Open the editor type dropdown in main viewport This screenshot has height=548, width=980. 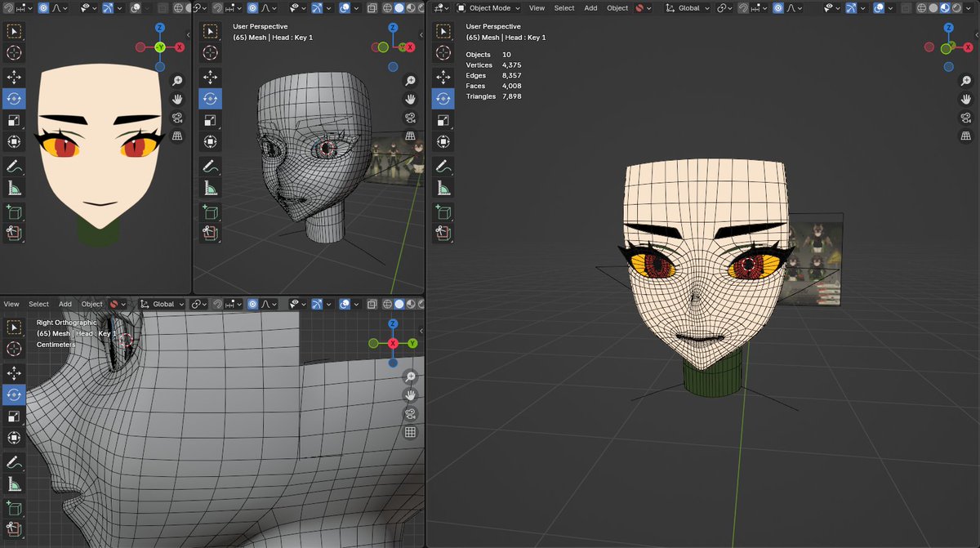tap(441, 8)
